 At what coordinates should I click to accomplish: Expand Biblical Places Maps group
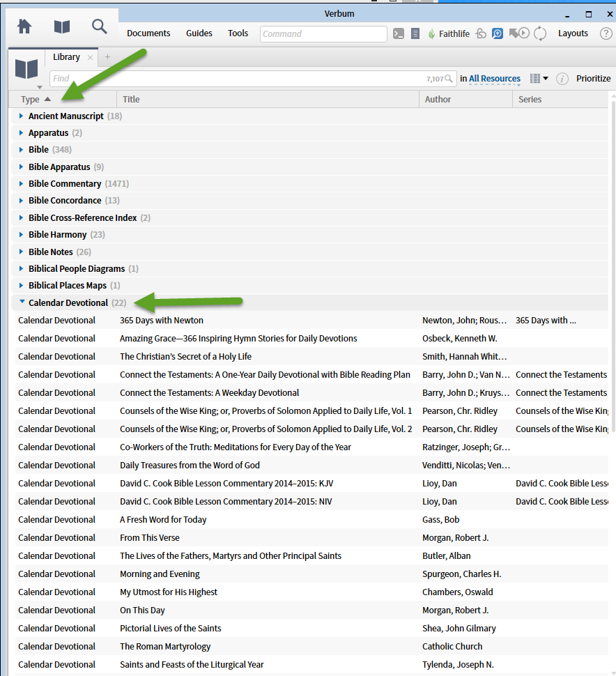[21, 286]
